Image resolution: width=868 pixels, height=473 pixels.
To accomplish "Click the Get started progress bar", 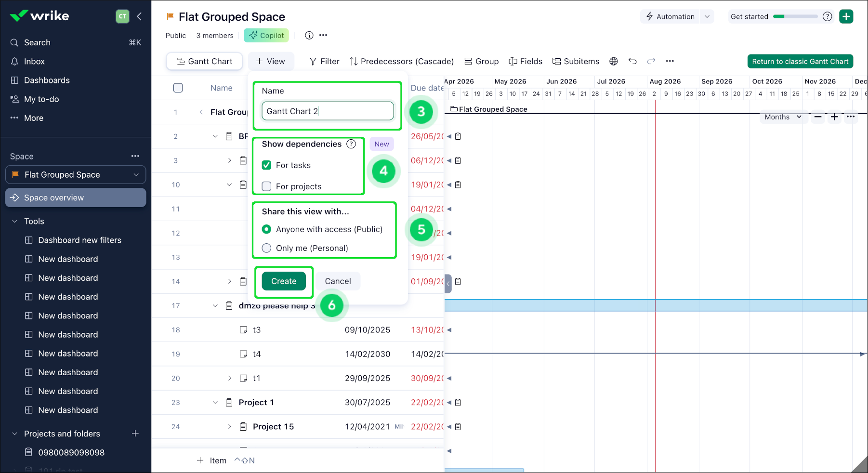I will (795, 16).
